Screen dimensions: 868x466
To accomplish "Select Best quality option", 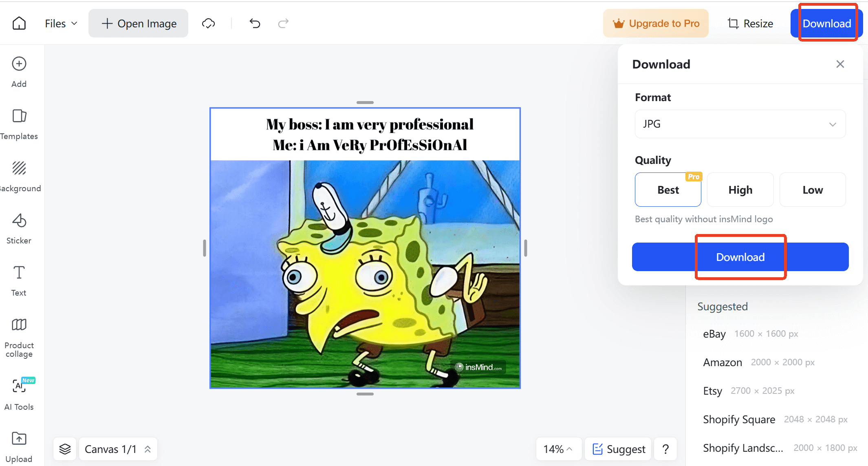I will [x=668, y=190].
